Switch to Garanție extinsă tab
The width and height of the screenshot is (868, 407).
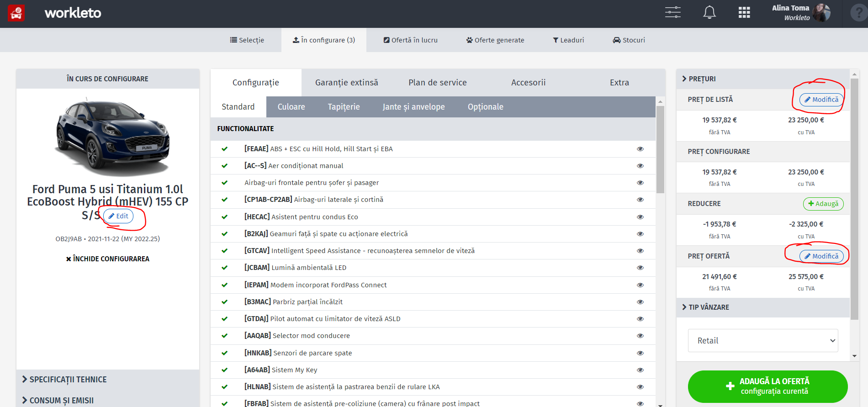[x=347, y=83]
